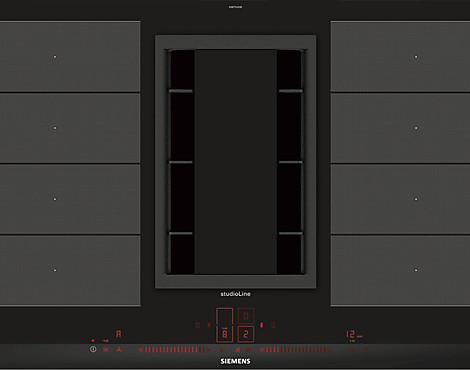Tap the fan icon between the sliders

238,350
